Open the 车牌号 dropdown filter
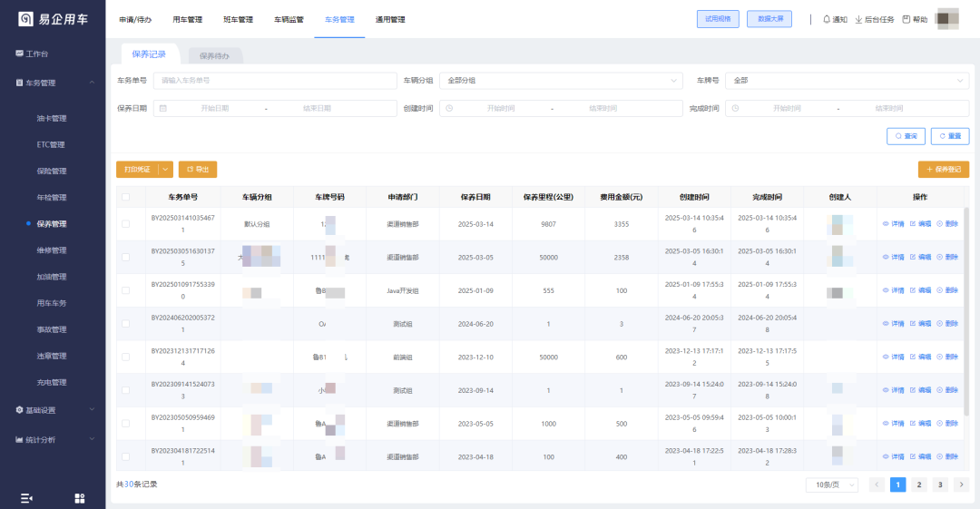 coord(848,81)
